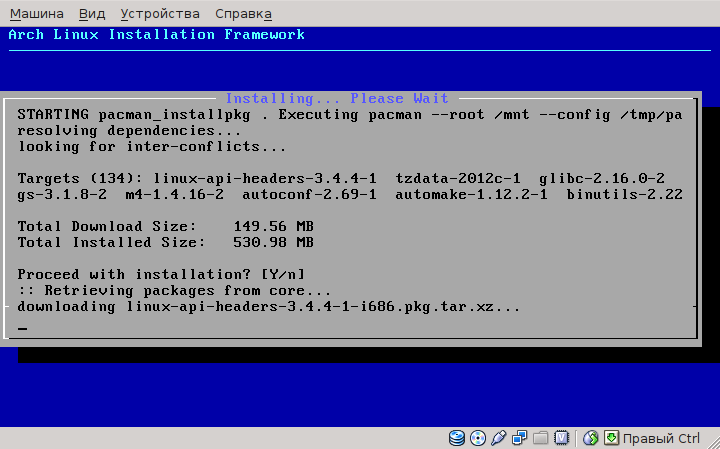720x449 pixels.
Task: Click the m4-1.4.16-2 package name
Action: pos(174,194)
